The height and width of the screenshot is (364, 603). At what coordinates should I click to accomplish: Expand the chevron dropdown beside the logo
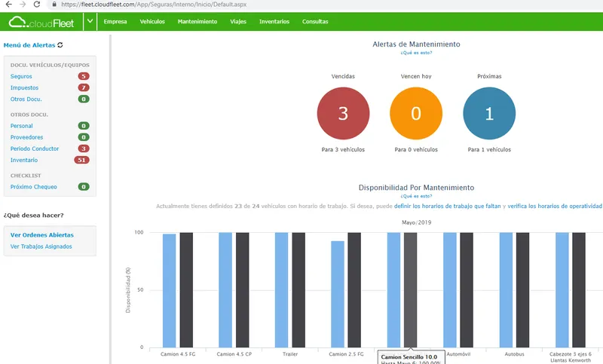point(90,21)
